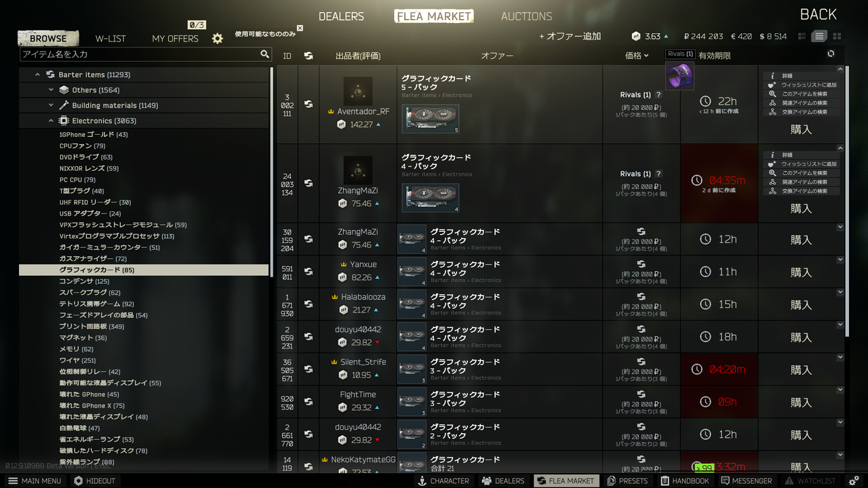The height and width of the screenshot is (488, 868).
Task: Refresh the offer list icon
Action: 831,54
